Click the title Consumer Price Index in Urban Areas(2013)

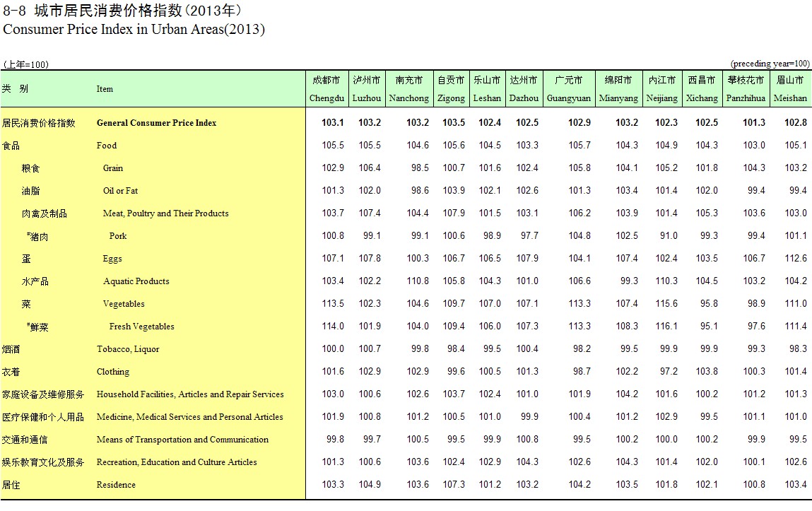click(134, 29)
